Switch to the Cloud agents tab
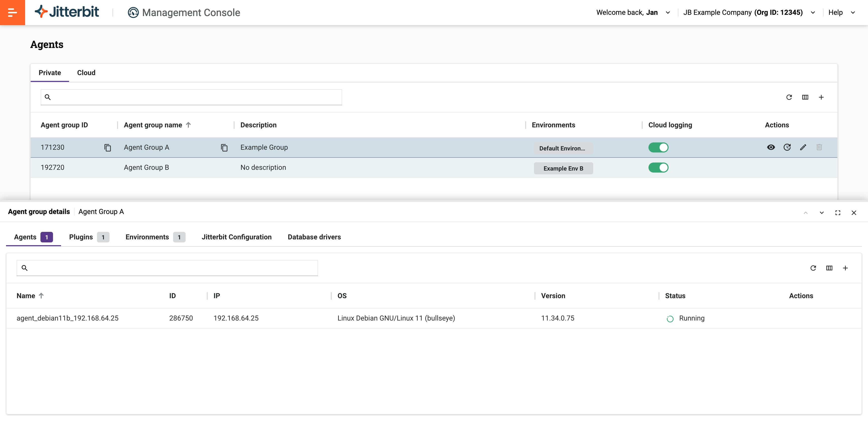868x421 pixels. point(86,73)
